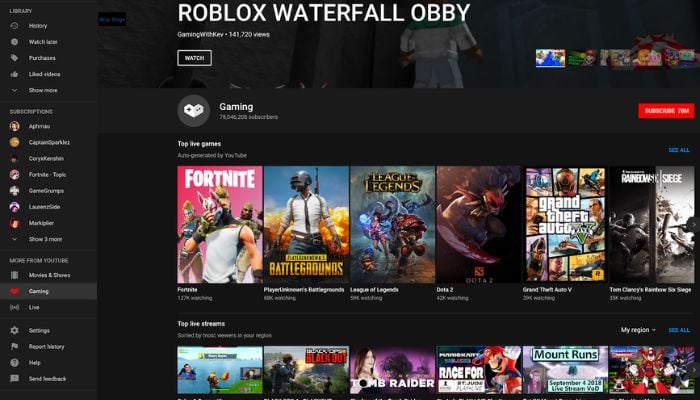Select Gaming in the sidebar

click(x=48, y=291)
